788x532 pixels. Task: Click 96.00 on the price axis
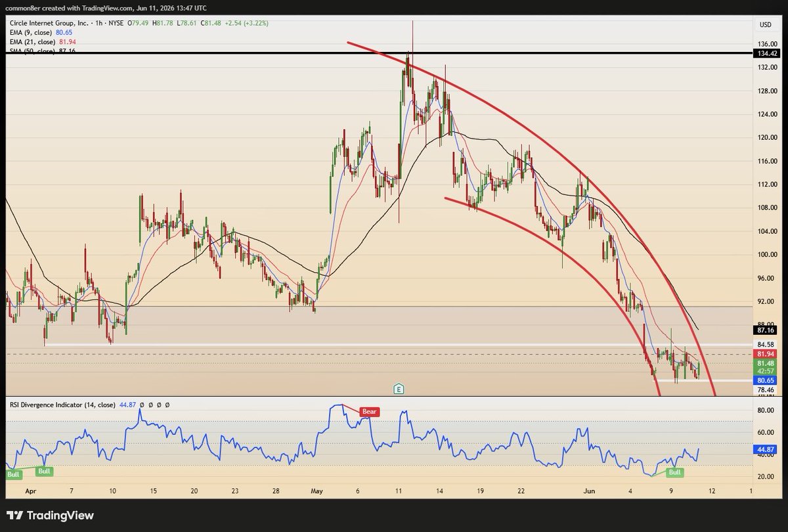pyautogui.click(x=767, y=278)
